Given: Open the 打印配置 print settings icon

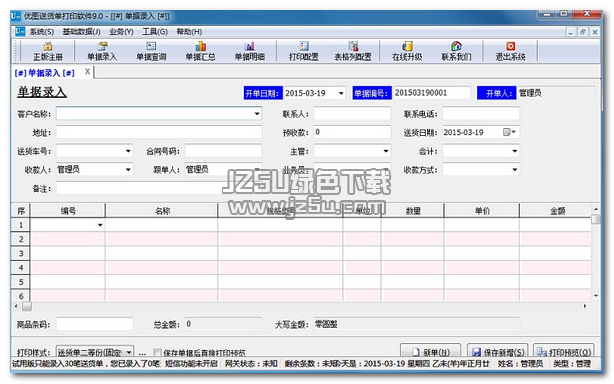Looking at the screenshot, I should (x=303, y=51).
